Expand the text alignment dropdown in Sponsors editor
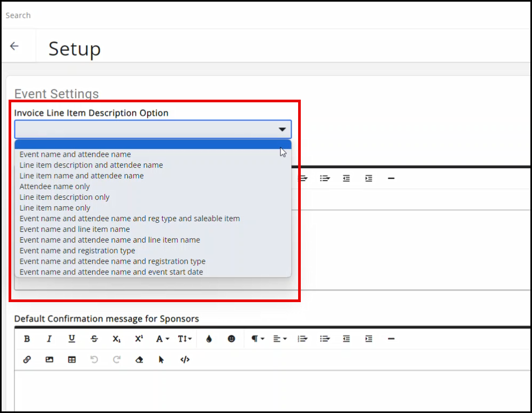The image size is (532, 413). coord(280,339)
